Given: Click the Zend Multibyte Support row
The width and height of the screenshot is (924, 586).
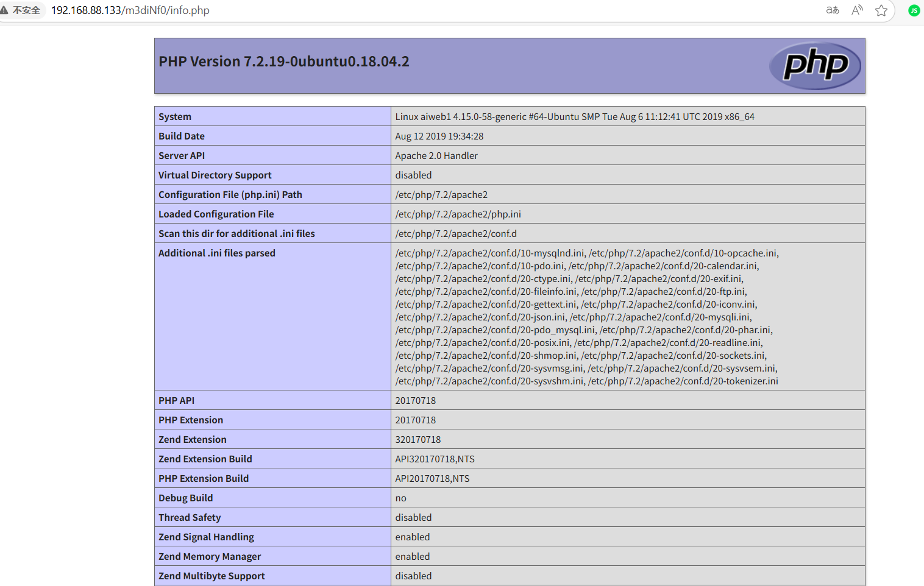Looking at the screenshot, I should [x=211, y=576].
